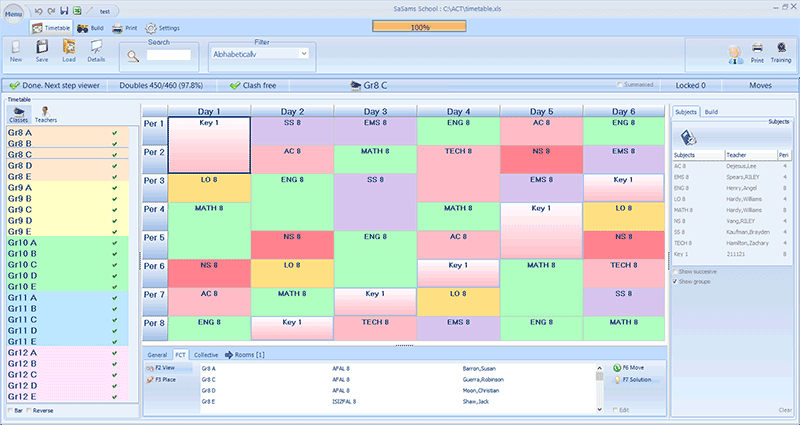Click the green check next to Gr9 A
This screenshot has width=800, height=425.
114,188
